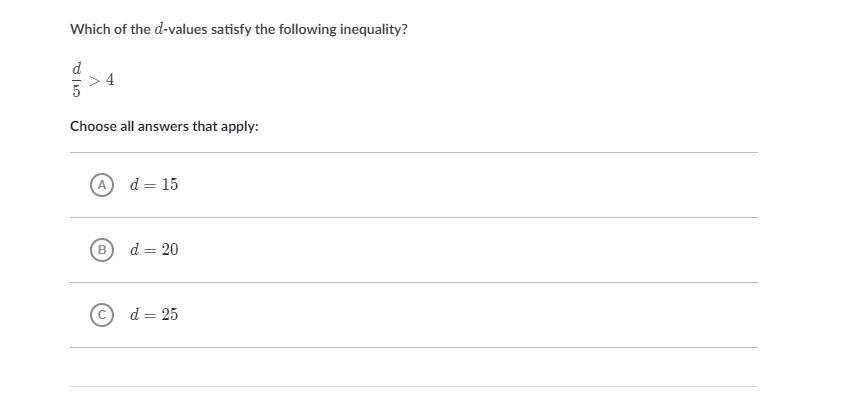Check the answer d = 25

(x=413, y=315)
